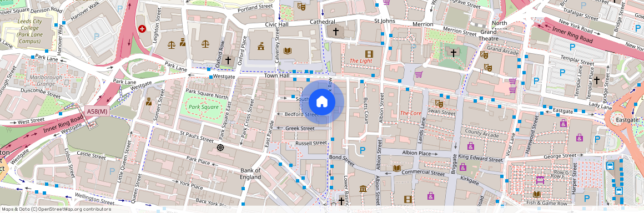Click the Albion Place street label
644x213 pixels.
pyautogui.click(x=417, y=153)
